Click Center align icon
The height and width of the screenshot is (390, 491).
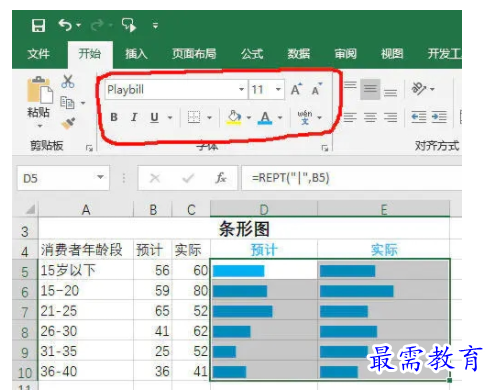coord(370,117)
